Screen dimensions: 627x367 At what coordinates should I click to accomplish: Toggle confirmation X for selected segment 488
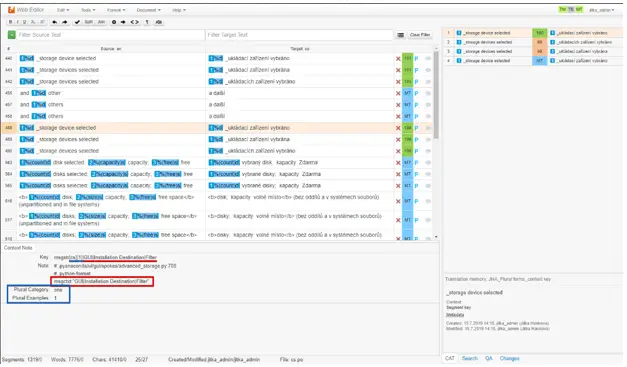[x=398, y=128]
